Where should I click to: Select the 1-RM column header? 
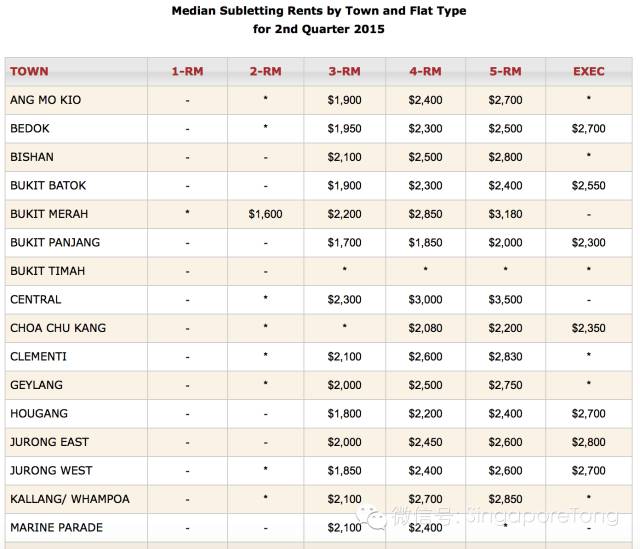point(187,71)
